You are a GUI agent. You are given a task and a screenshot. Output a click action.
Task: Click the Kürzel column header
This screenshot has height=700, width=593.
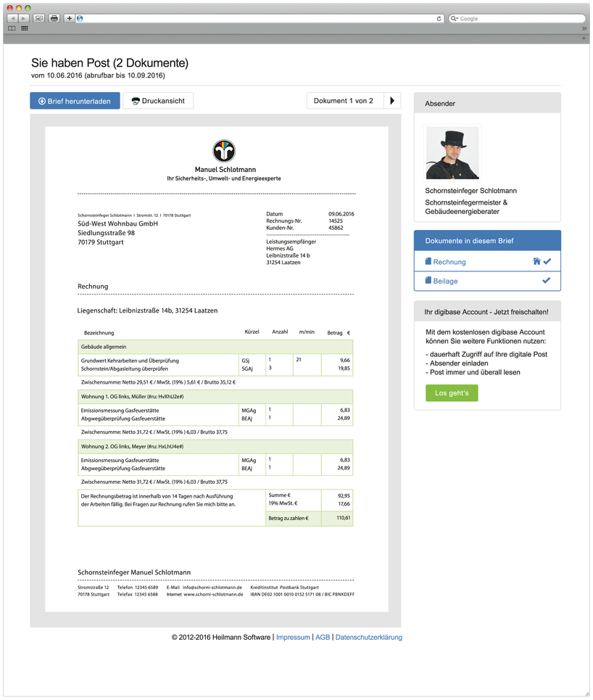(x=252, y=332)
